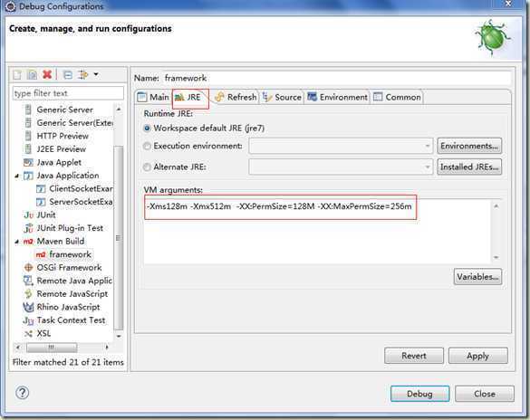Collapse the Maven Build tree node
The image size is (530, 420).
click(17, 242)
